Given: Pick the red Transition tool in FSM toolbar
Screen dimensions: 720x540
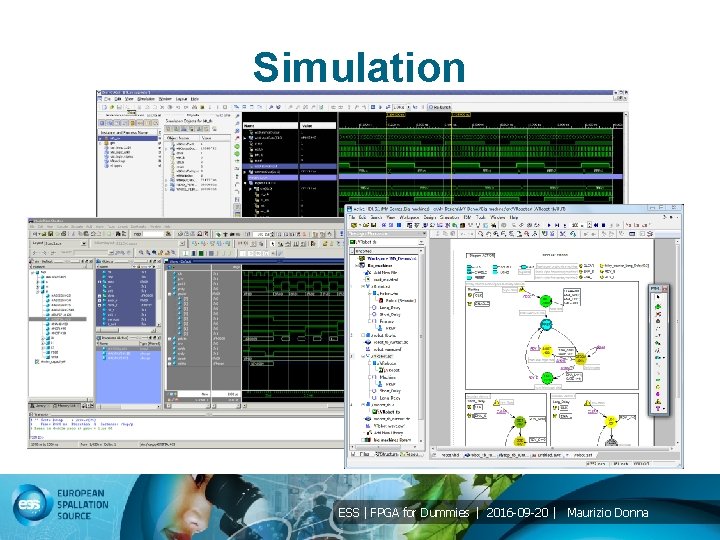Looking at the screenshot, I should coord(658,314).
